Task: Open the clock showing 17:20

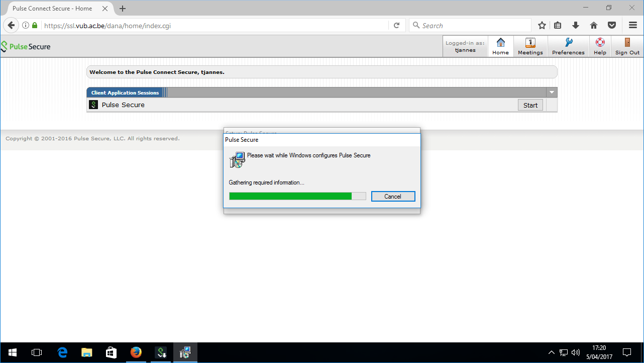Action: [599, 352]
